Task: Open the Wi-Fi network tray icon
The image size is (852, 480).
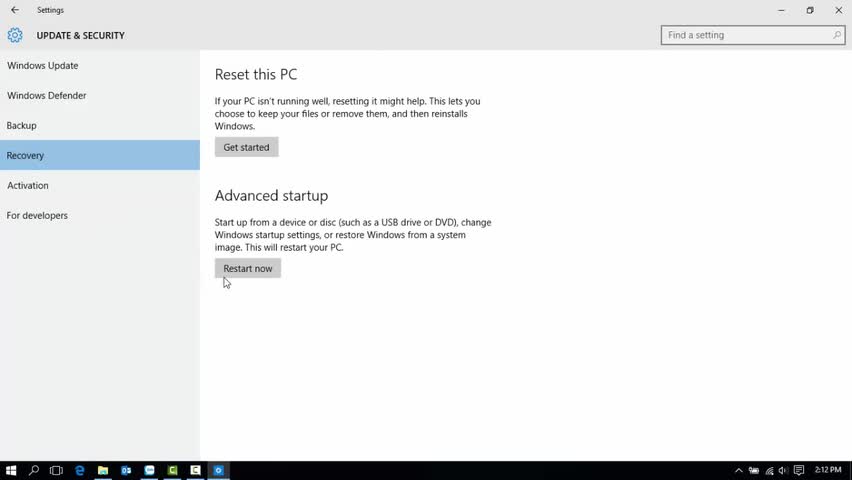Action: pyautogui.click(x=769, y=470)
